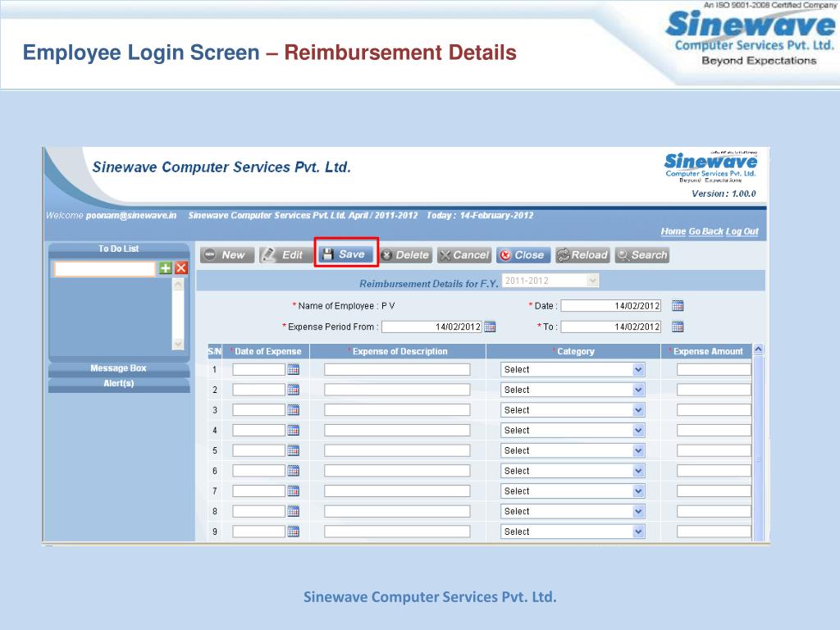Open the Message Box panel
Image resolution: width=840 pixels, height=630 pixels.
point(119,368)
